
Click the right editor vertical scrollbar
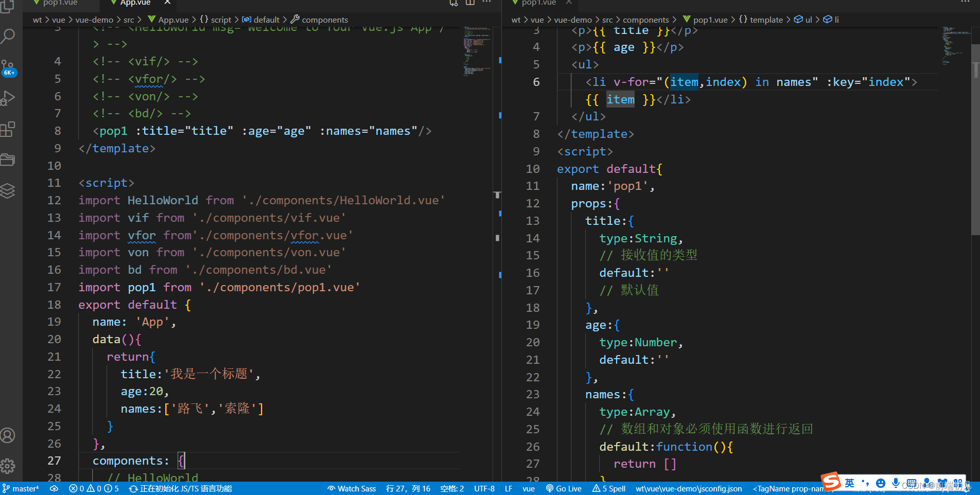(x=975, y=139)
